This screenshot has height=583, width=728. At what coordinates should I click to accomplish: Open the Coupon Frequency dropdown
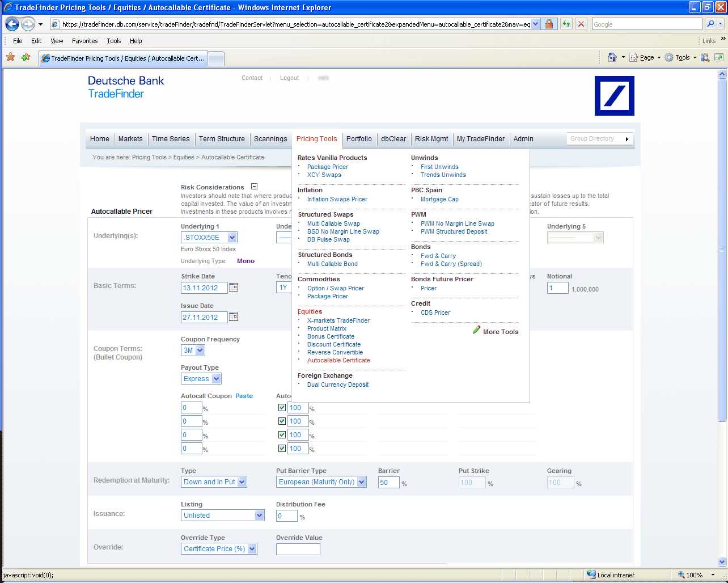(x=200, y=350)
